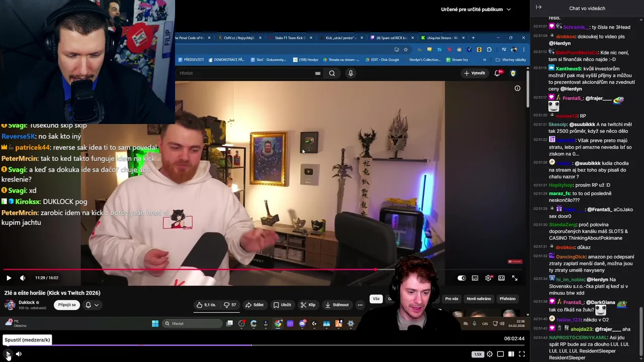This screenshot has width=644, height=362.
Task: Play the outer stream video
Action: [8, 354]
